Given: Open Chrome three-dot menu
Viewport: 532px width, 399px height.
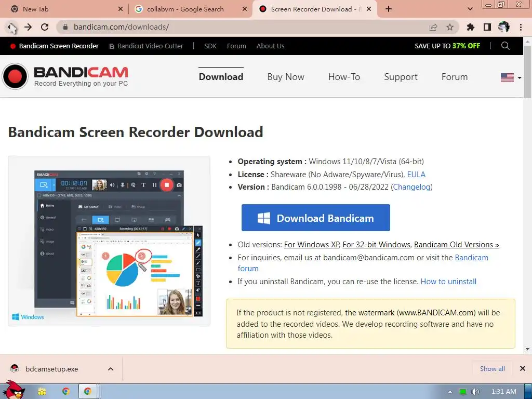Looking at the screenshot, I should click(x=521, y=27).
